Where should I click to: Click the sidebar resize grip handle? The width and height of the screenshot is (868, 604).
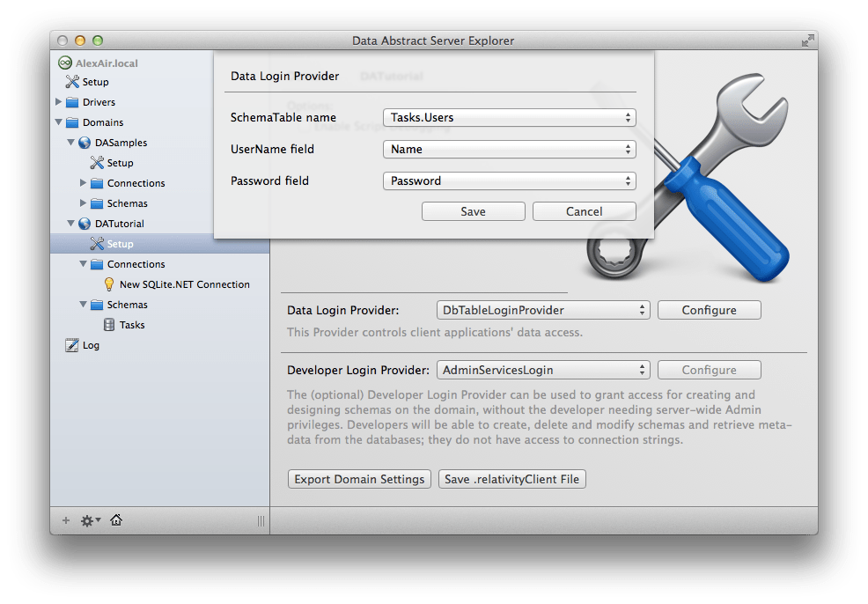(x=261, y=521)
